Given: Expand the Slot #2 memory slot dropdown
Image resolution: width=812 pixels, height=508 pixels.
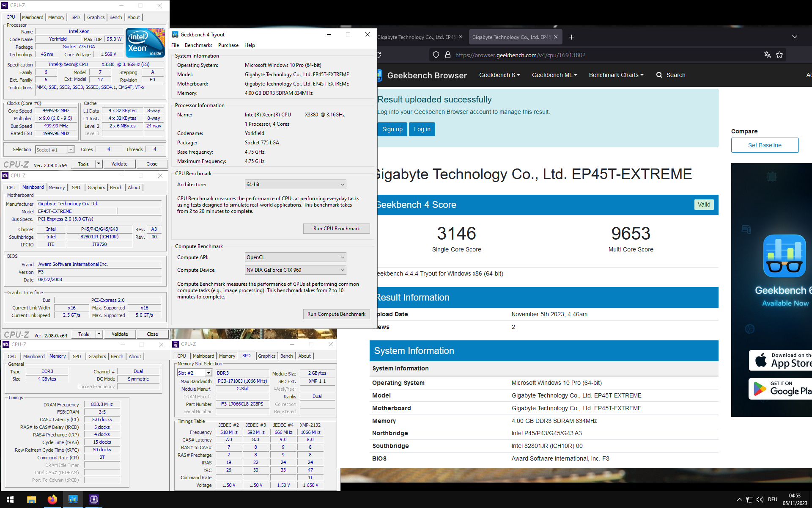Looking at the screenshot, I should click(208, 373).
